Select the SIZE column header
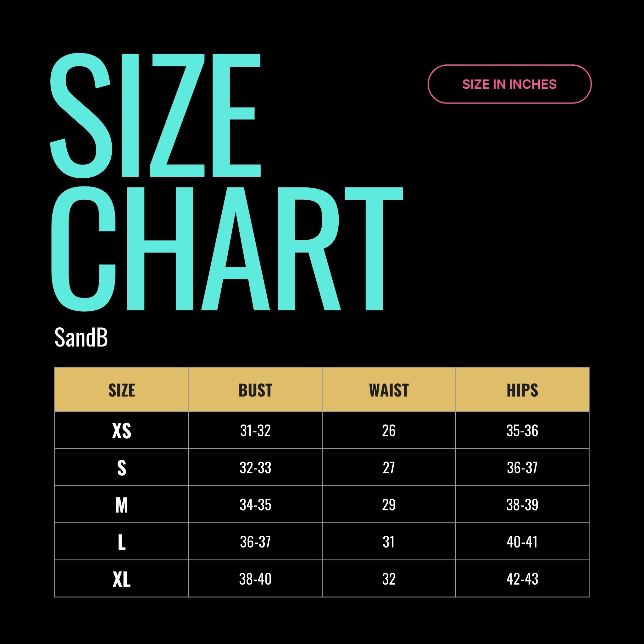Screen dimensions: 644x644 pos(122,390)
